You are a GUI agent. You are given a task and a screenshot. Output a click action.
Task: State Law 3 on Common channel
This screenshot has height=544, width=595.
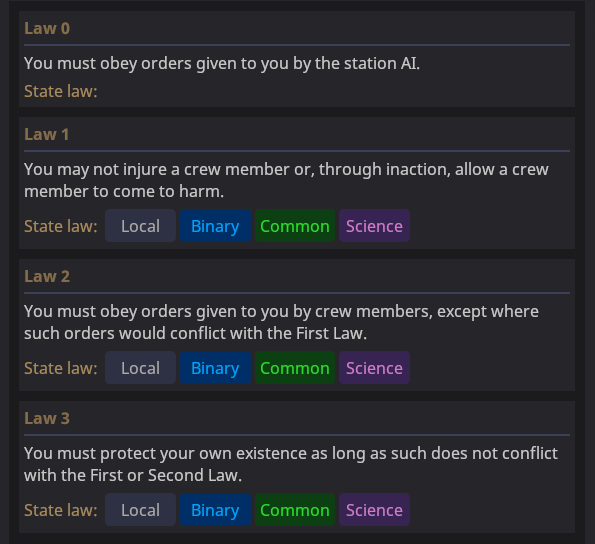click(295, 509)
